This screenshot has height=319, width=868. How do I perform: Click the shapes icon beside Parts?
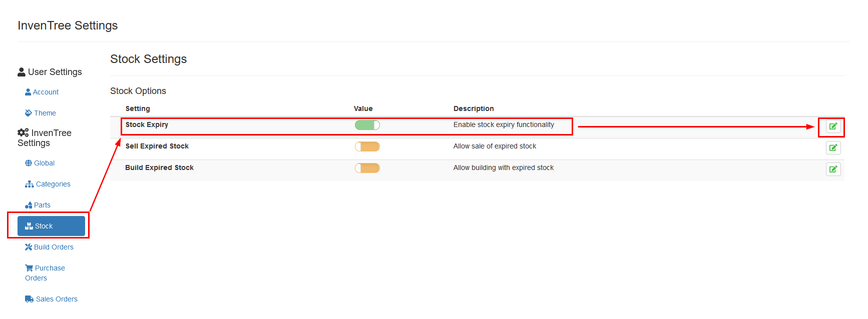[x=29, y=205]
